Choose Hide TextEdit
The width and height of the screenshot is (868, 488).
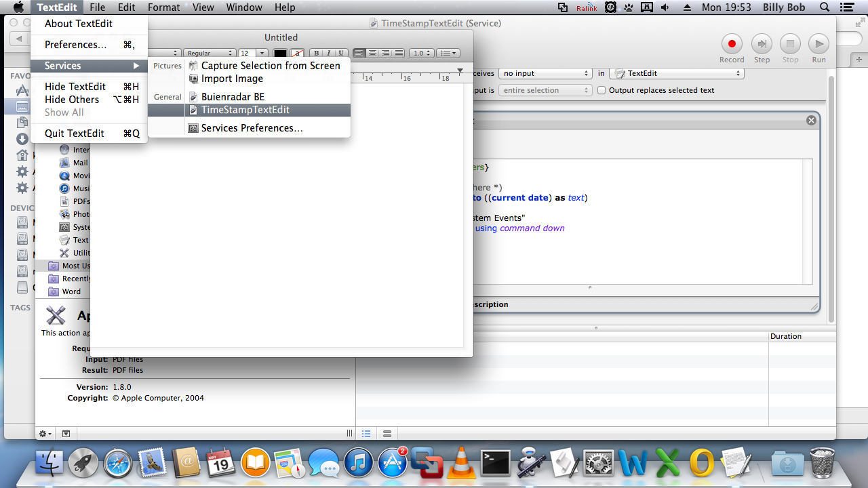click(x=89, y=87)
